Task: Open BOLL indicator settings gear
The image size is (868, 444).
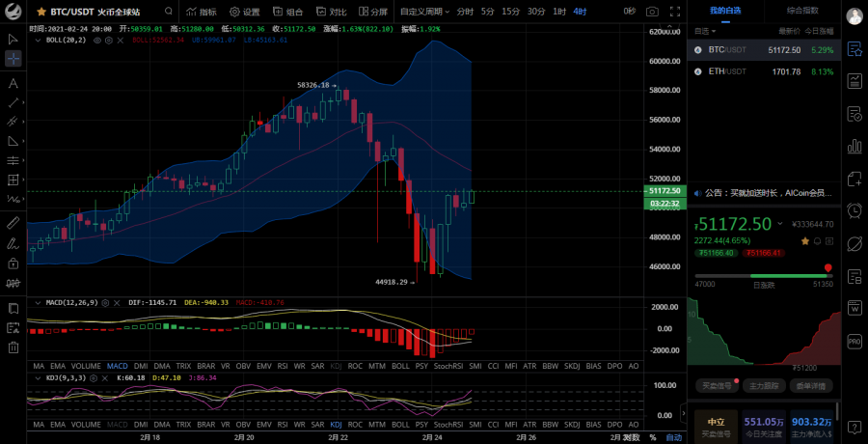Action: pyautogui.click(x=108, y=40)
